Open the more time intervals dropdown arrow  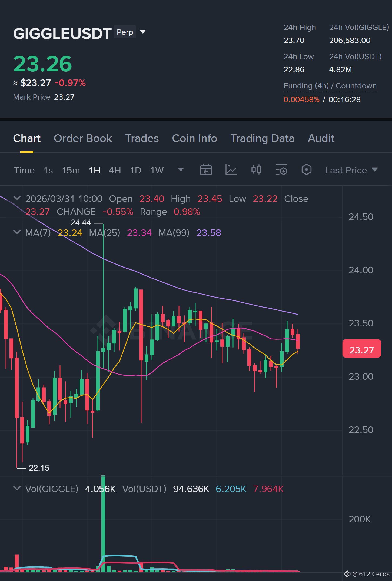point(181,170)
